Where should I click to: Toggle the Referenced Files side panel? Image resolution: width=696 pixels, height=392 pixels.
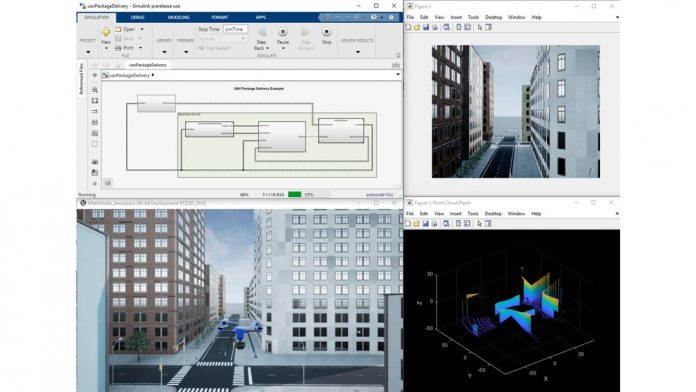point(81,79)
